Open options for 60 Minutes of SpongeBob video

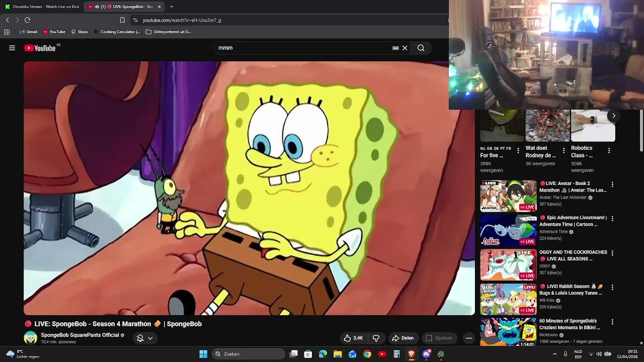(612, 322)
